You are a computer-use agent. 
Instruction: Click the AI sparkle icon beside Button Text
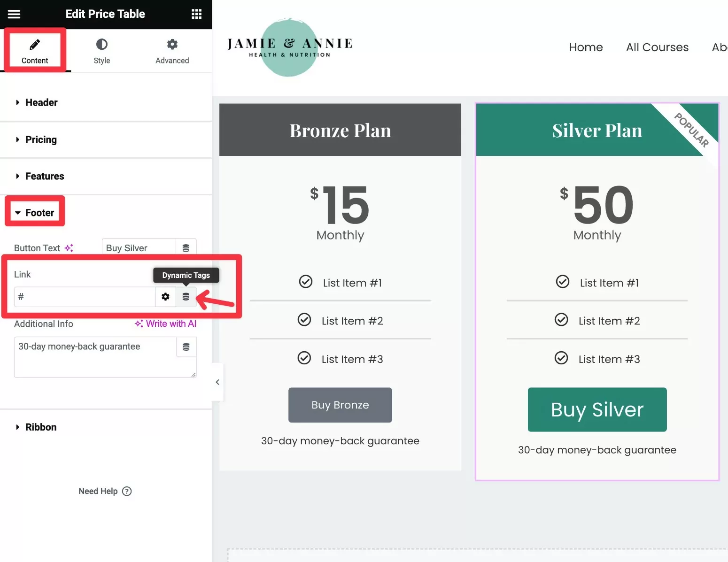click(69, 248)
